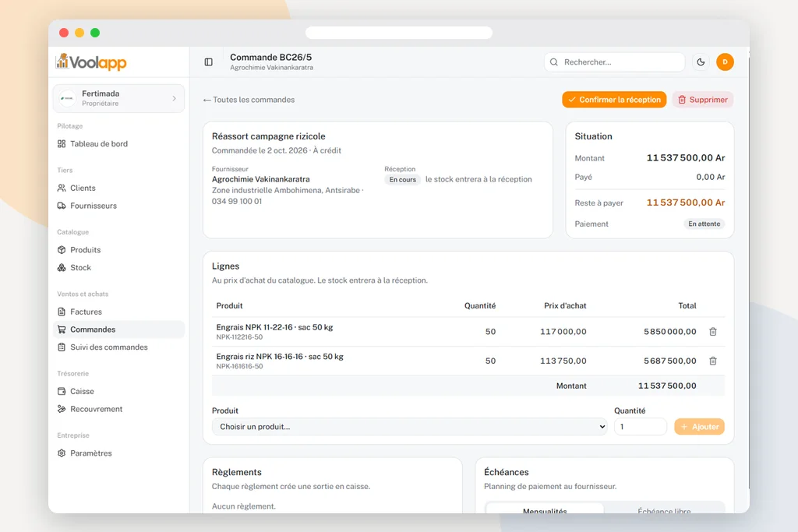This screenshot has height=532, width=798.
Task: Click price 117 000,00
Action: click(563, 332)
